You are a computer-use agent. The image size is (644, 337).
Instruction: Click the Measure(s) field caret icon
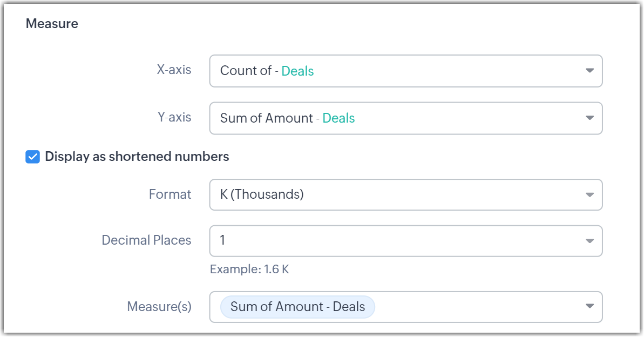click(589, 307)
